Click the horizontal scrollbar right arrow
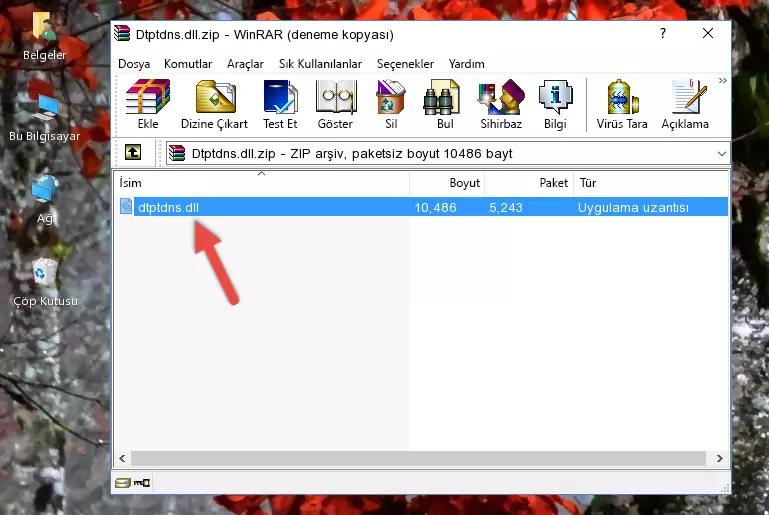769x515 pixels. 719,458
